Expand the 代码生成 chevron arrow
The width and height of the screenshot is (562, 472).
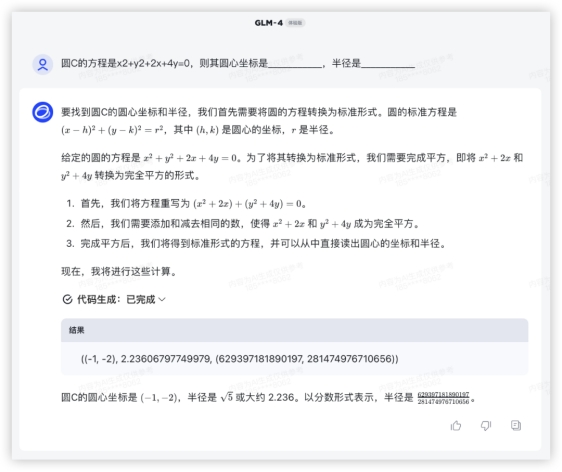coord(162,299)
